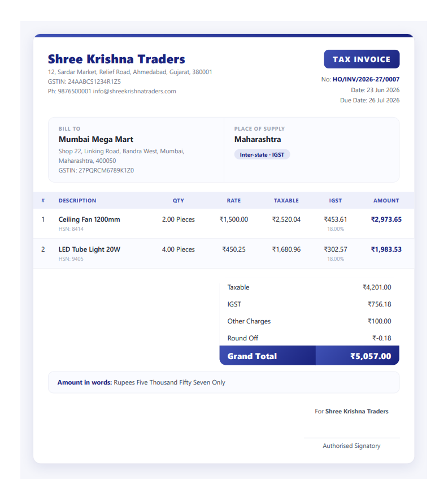Viewport: 448px width, 479px height.
Task: Click the DESCRIPTION column header
Action: (x=77, y=201)
